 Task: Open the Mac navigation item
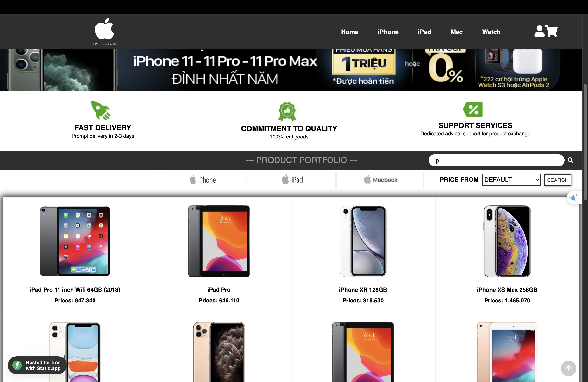[457, 32]
